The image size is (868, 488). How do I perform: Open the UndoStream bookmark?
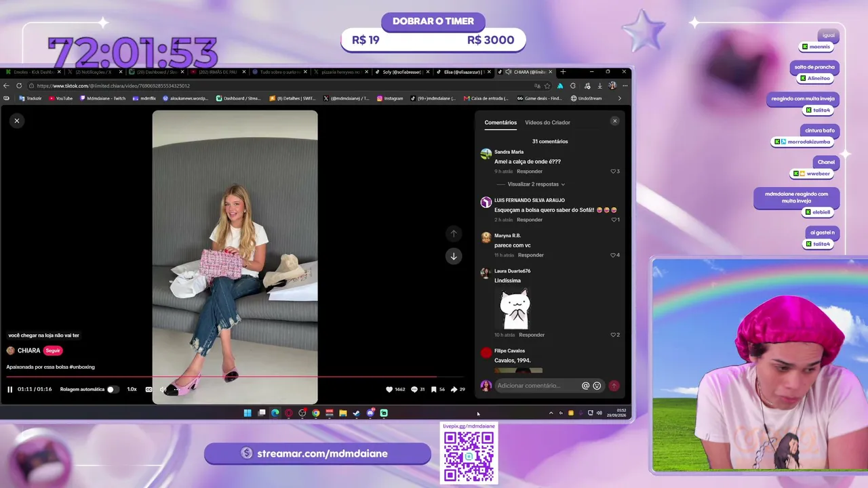point(587,98)
